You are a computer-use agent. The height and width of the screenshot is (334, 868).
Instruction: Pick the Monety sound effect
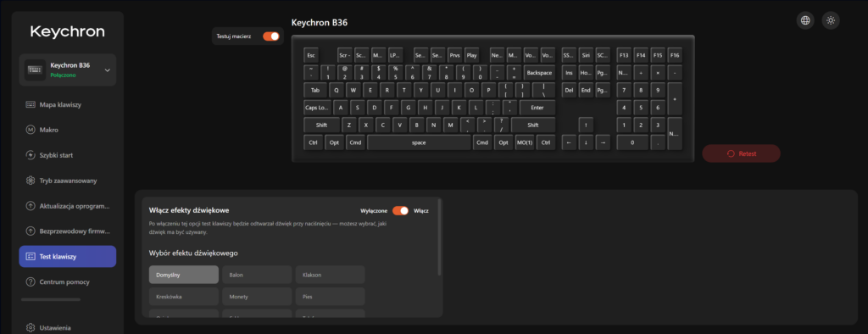point(257,297)
